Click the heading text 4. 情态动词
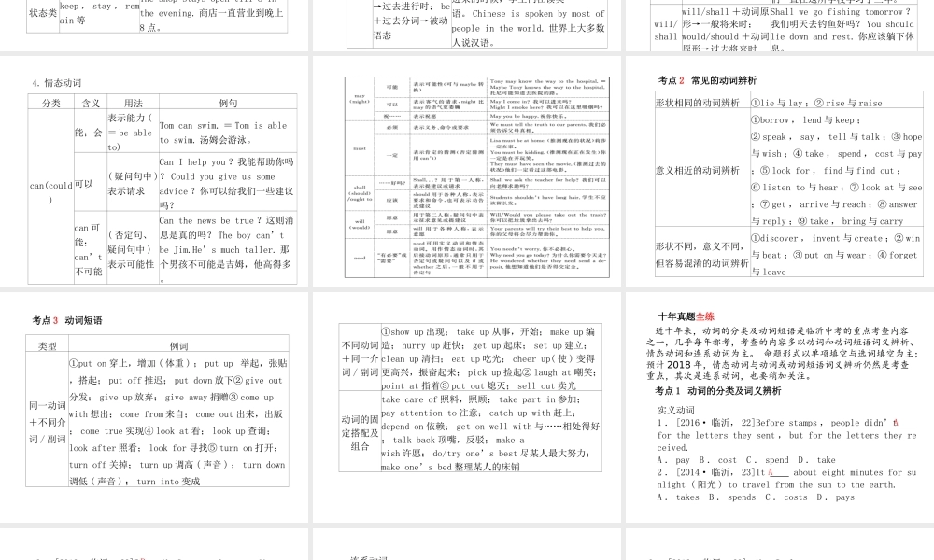 57,83
